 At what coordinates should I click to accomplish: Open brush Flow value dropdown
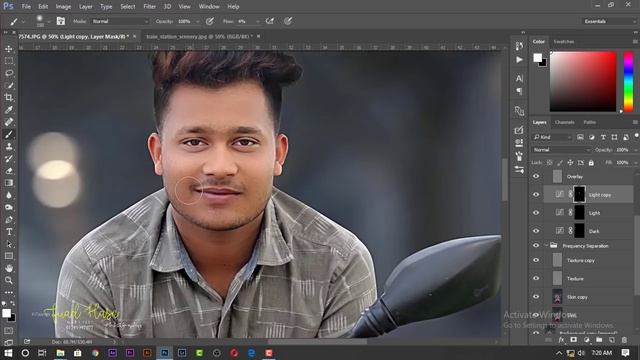258,21
